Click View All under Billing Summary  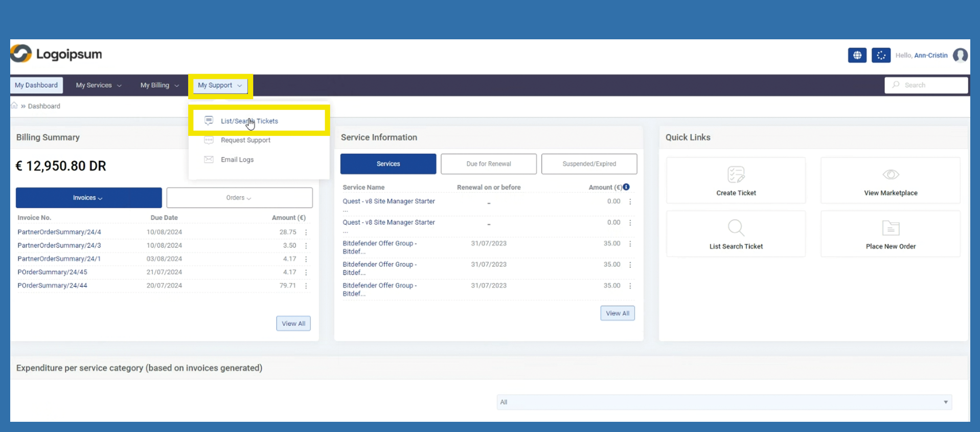293,324
